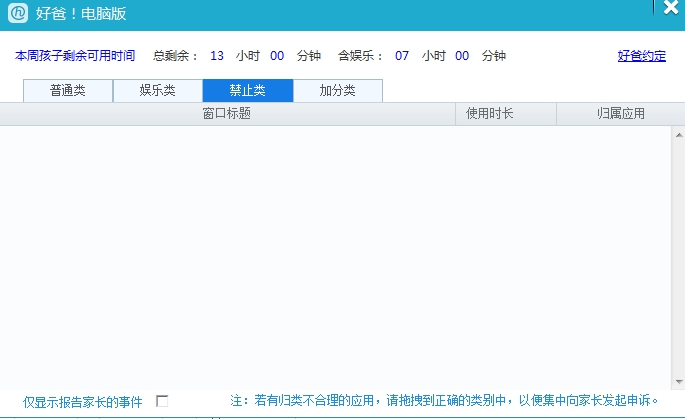This screenshot has height=419, width=685.
Task: Click the appeal note text at bottom
Action: click(444, 401)
